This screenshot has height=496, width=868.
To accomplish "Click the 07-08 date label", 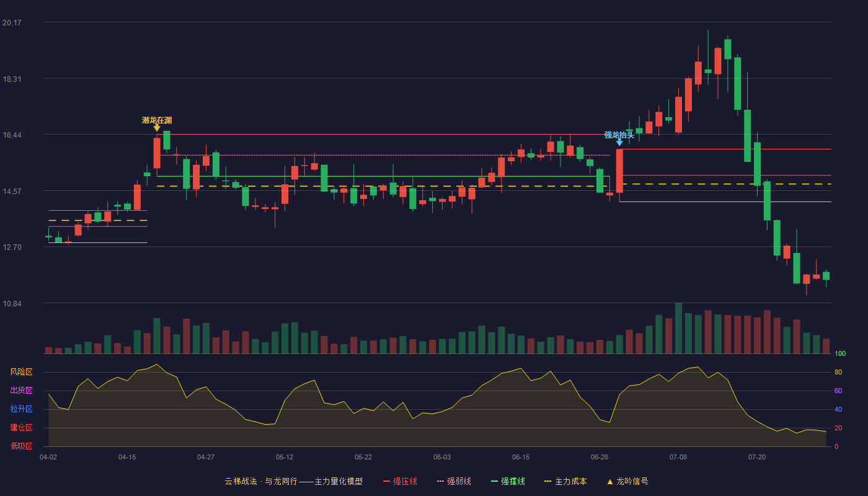I will pos(678,457).
